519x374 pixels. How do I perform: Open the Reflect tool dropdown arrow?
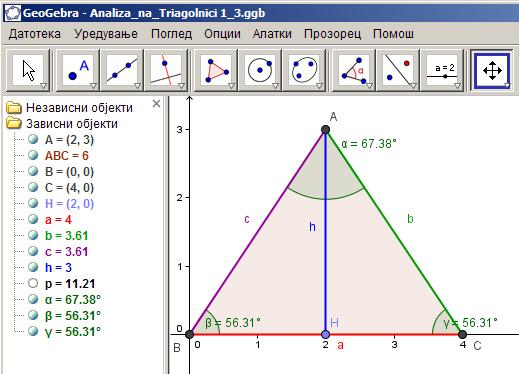pyautogui.click(x=413, y=86)
